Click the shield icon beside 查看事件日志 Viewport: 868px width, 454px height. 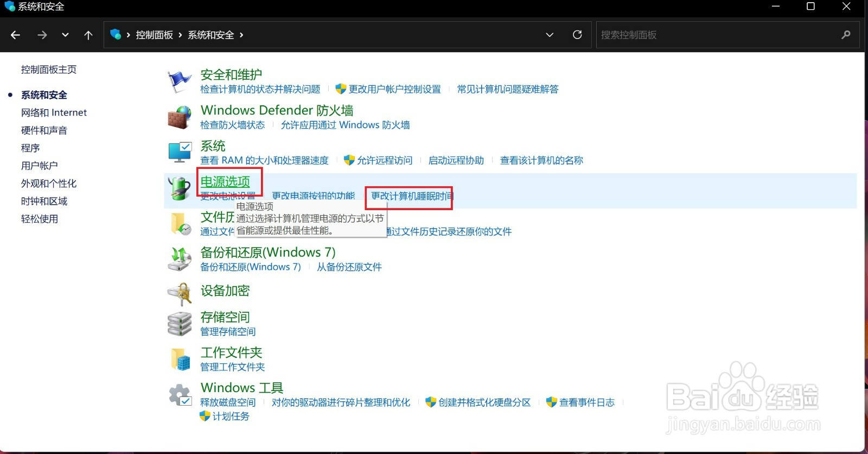(552, 402)
